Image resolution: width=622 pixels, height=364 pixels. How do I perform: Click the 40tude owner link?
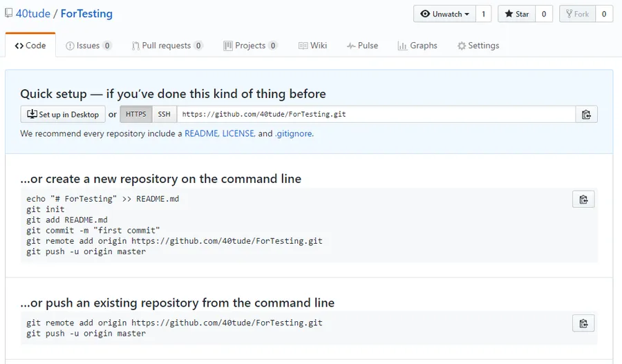tap(33, 14)
